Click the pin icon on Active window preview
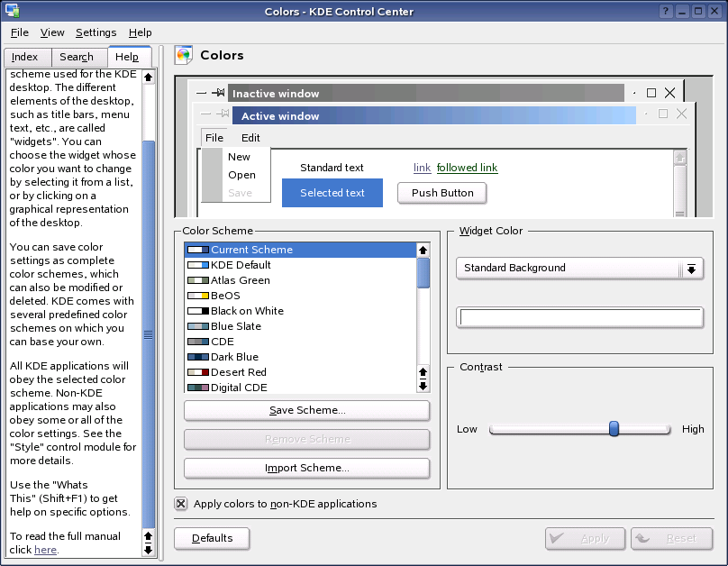 point(223,114)
